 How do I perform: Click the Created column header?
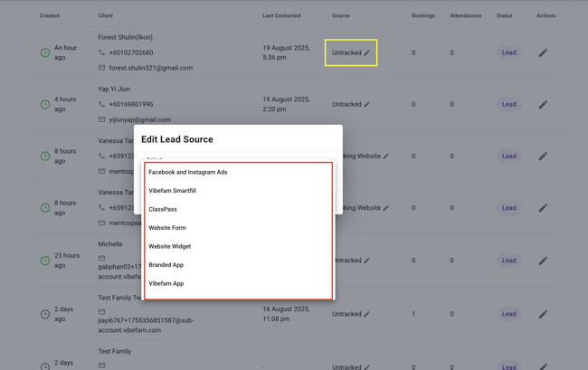(50, 15)
